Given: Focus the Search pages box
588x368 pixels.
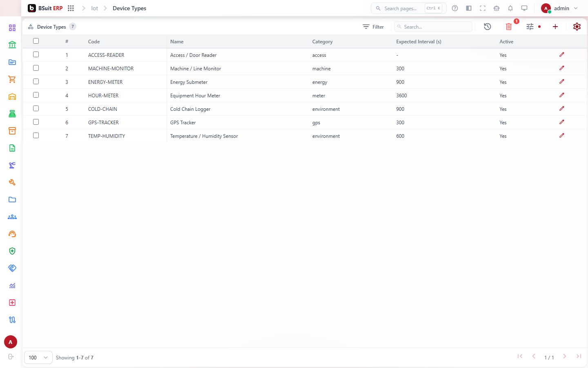Looking at the screenshot, I should click(408, 8).
